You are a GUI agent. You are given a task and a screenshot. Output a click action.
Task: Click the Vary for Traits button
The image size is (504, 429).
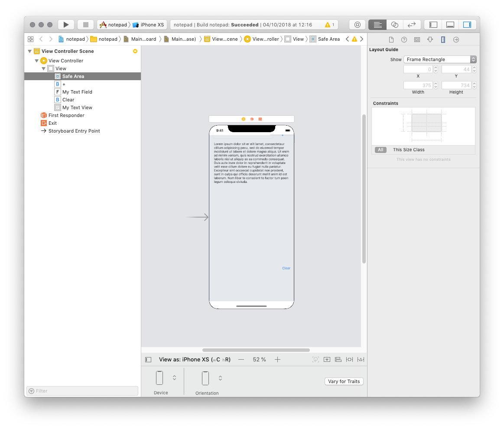(344, 381)
